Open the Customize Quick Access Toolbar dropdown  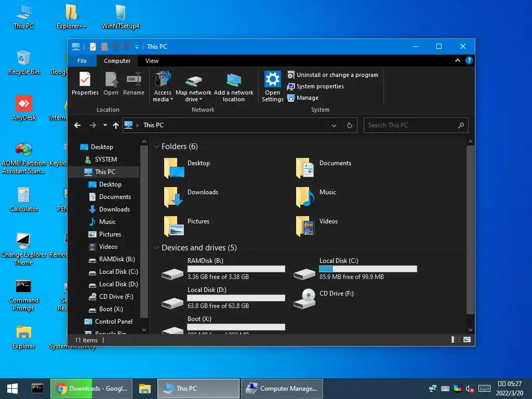tap(137, 47)
